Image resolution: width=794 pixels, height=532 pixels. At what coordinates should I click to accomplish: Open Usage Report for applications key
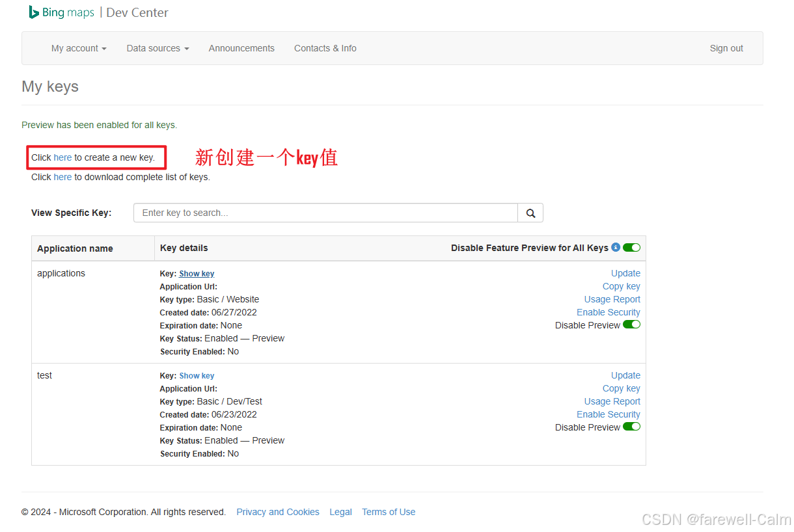[x=612, y=299]
